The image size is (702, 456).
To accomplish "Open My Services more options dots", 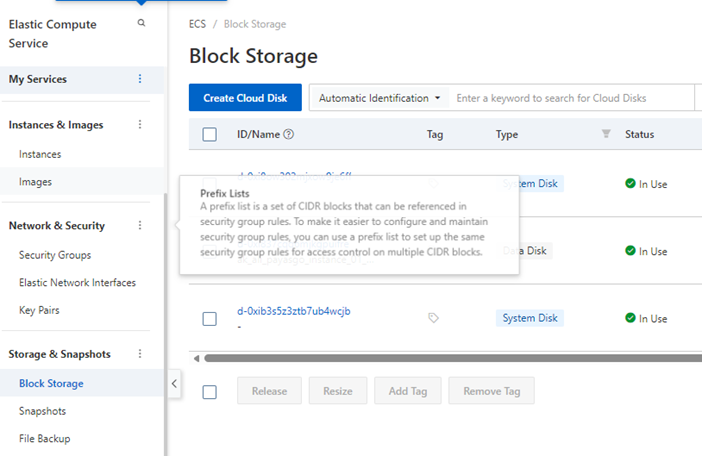I will coord(140,79).
